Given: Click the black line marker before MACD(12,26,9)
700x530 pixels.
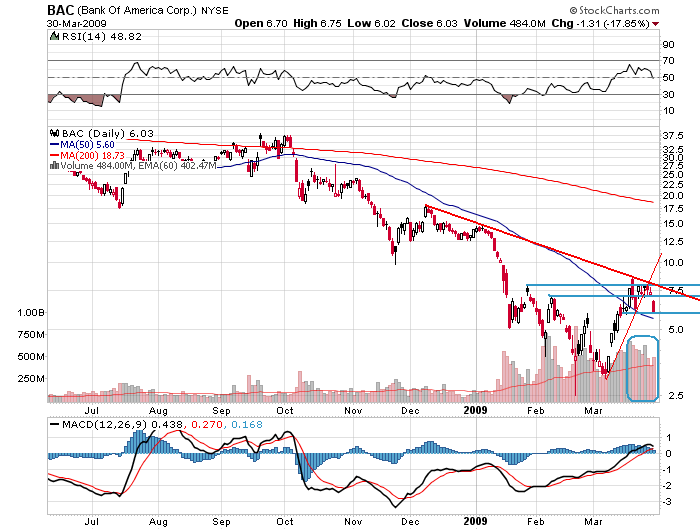Looking at the screenshot, I should (x=55, y=425).
